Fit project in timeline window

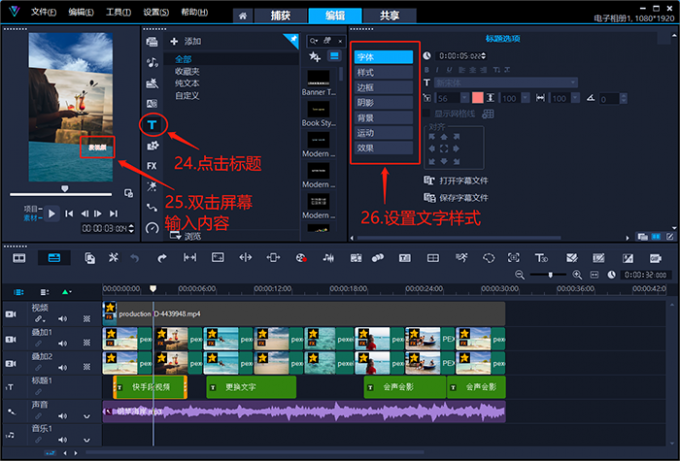[594, 275]
